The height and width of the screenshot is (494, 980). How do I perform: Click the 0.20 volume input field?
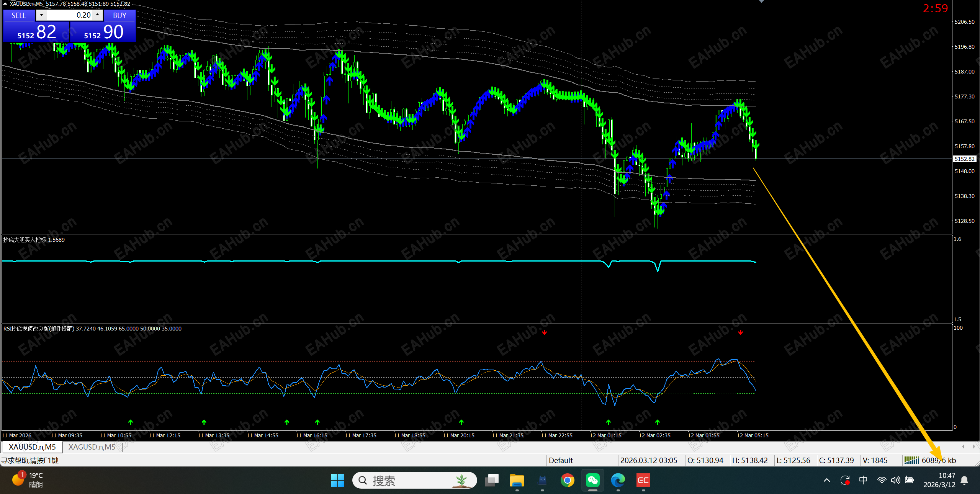pos(69,15)
